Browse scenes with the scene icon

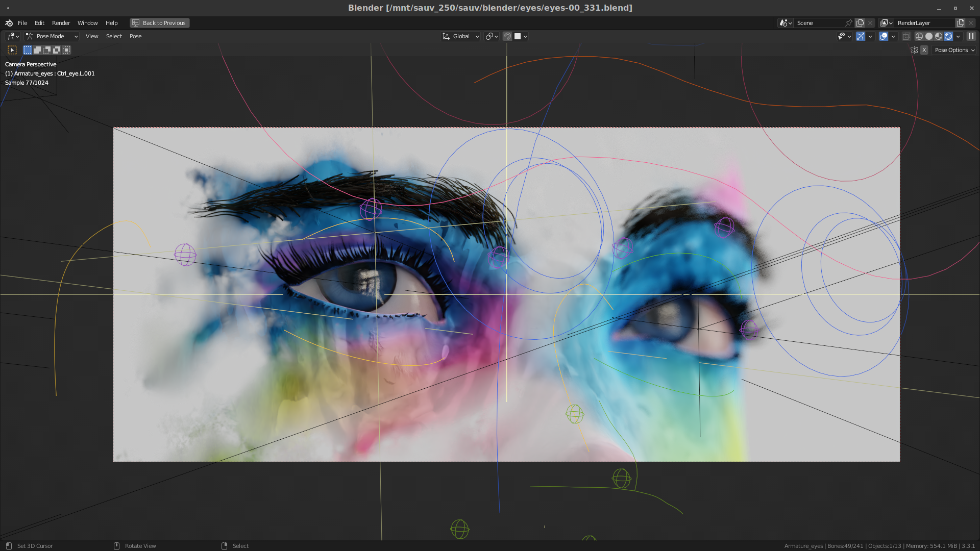pos(785,23)
